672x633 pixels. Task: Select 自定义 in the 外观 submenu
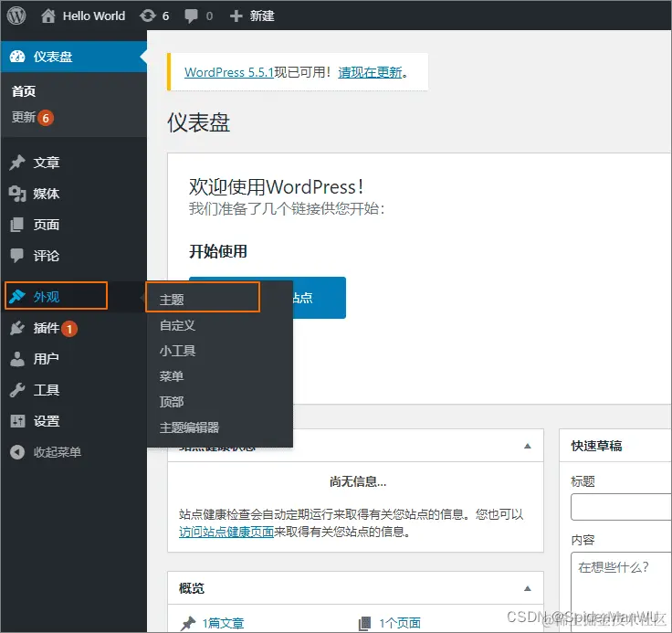[x=177, y=325]
